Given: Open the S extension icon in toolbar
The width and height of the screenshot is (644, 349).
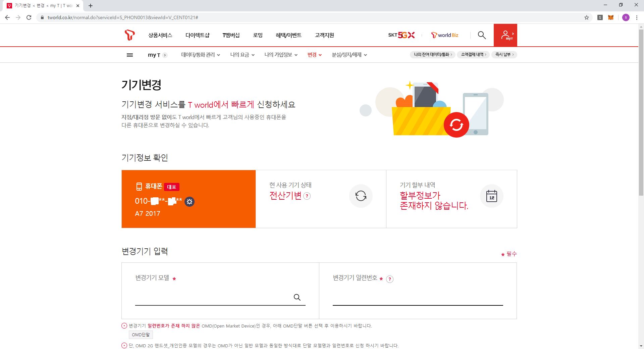Looking at the screenshot, I should click(x=600, y=17).
